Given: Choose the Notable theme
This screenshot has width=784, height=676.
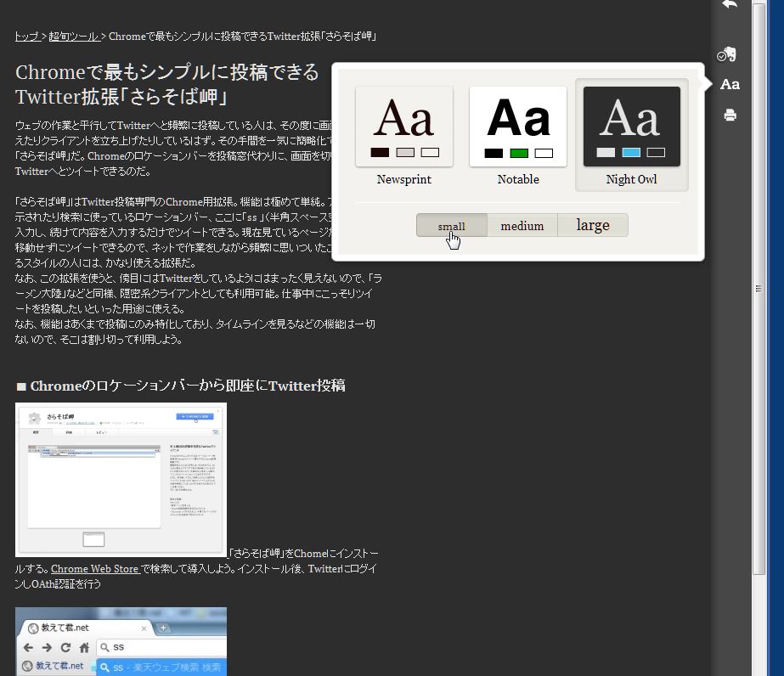Looking at the screenshot, I should coord(518,136).
